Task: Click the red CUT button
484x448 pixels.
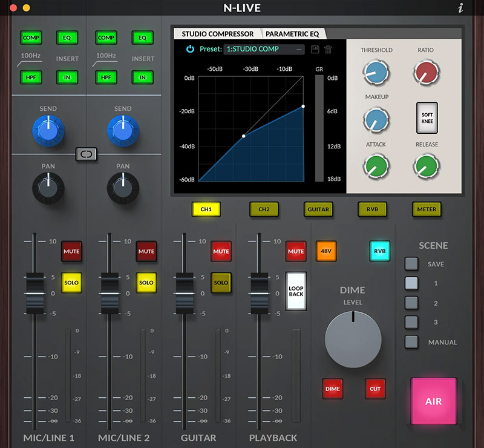Action: (375, 389)
